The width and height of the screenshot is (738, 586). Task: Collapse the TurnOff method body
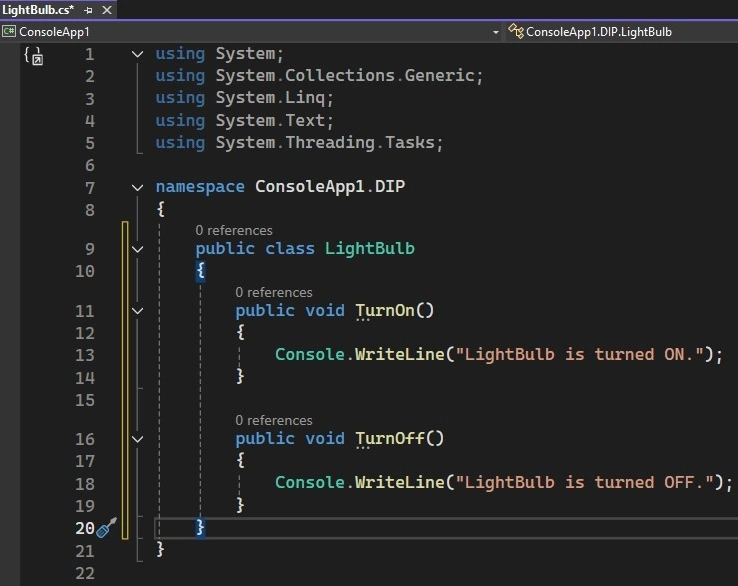pyautogui.click(x=137, y=439)
